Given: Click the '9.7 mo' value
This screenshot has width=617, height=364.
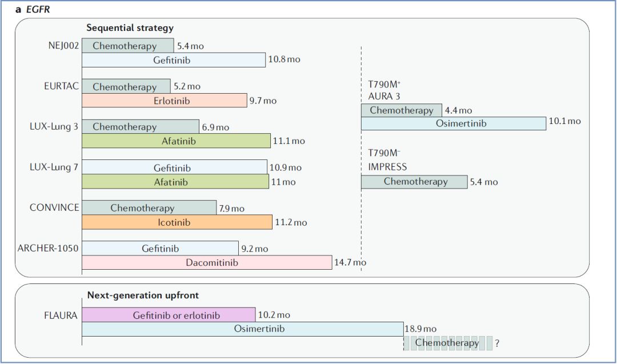Looking at the screenshot, I should (x=263, y=101).
